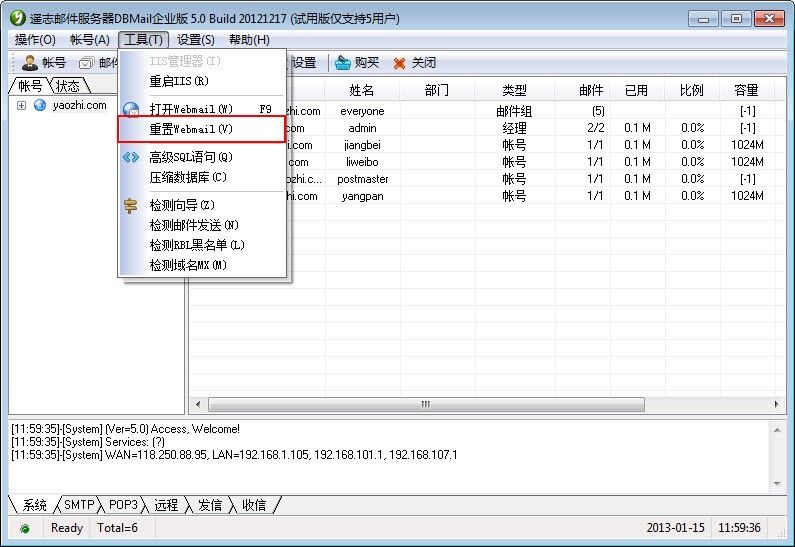
Task: Click the 经理 type cell
Action: pyautogui.click(x=514, y=128)
